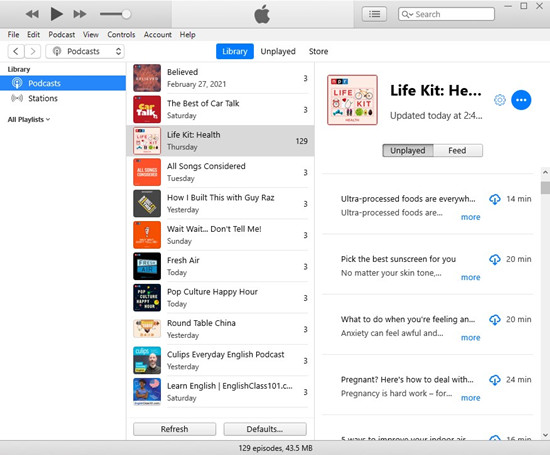The image size is (550, 455).
Task: Show Unplayed episodes in the detail pane
Action: pos(408,150)
